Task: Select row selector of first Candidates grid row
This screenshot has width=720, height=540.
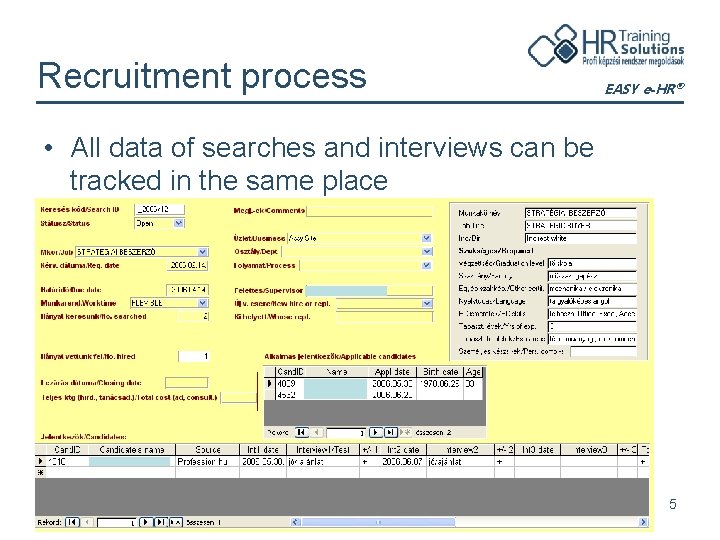Action: (40, 461)
